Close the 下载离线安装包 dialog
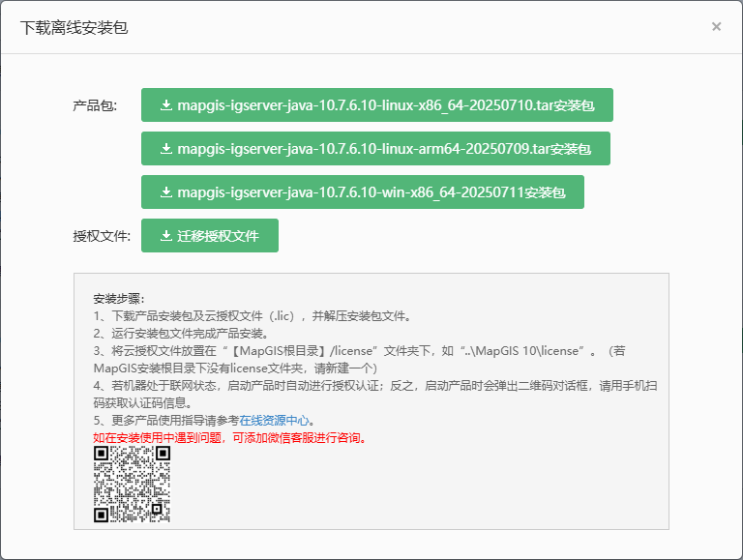Screen dimensions: 743x560 coord(716,27)
